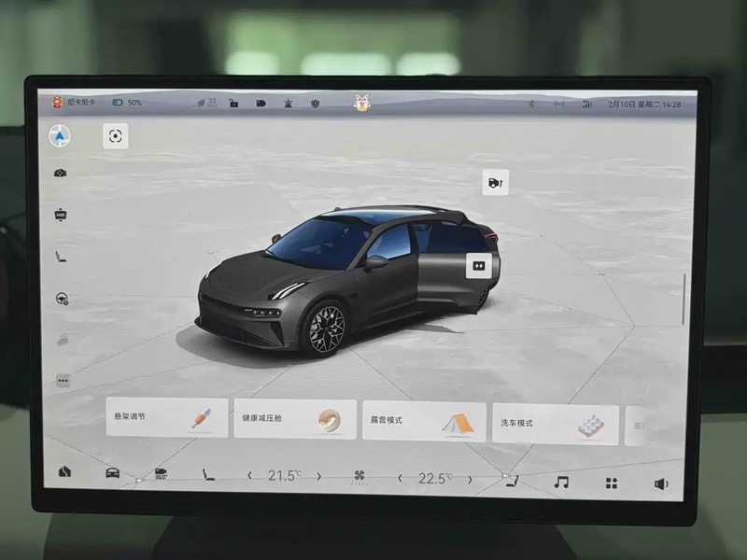The height and width of the screenshot is (560, 747).
Task: Click the gift box icon in status bar
Action: (361, 104)
